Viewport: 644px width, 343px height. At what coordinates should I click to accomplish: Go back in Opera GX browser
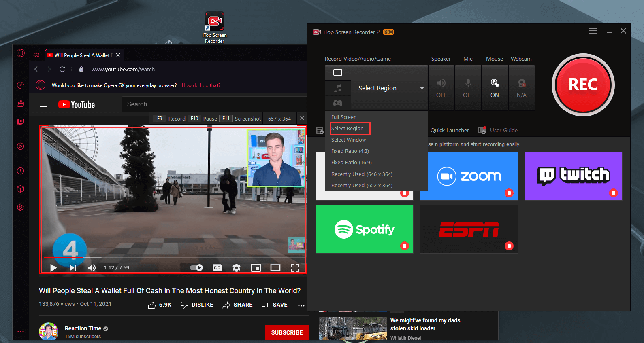pos(36,69)
